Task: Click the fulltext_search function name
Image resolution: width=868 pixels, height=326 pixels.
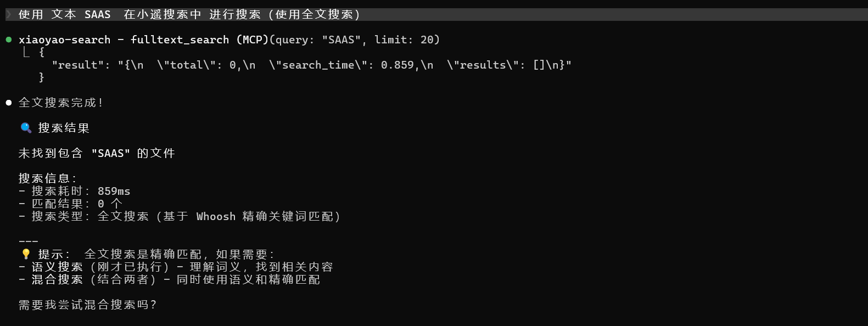Action: [180, 40]
